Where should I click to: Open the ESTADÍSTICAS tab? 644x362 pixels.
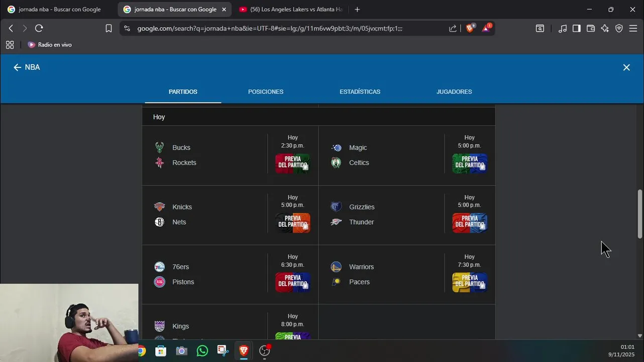click(x=360, y=92)
